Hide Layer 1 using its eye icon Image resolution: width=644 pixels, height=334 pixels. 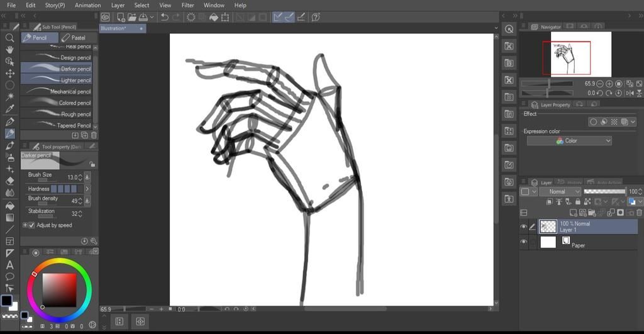click(524, 227)
